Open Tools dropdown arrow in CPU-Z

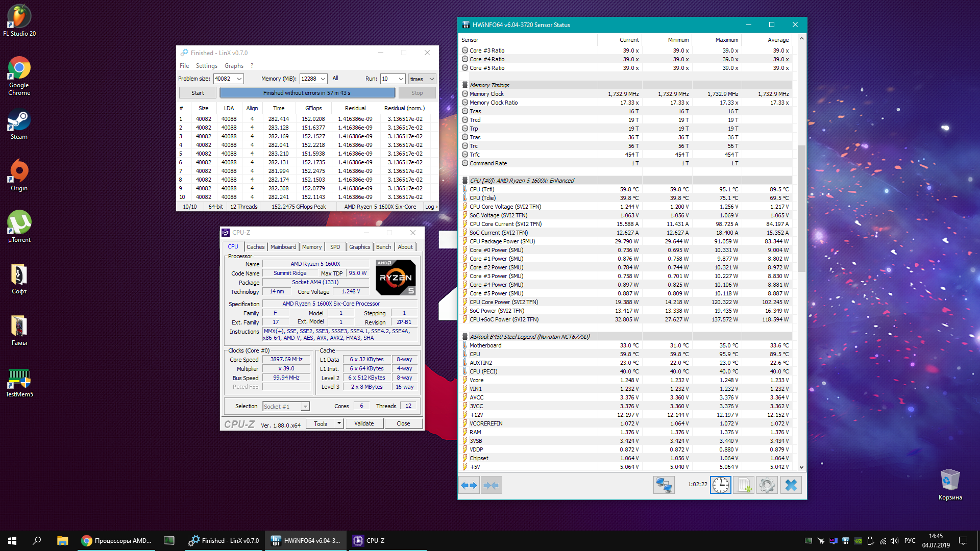coord(338,423)
